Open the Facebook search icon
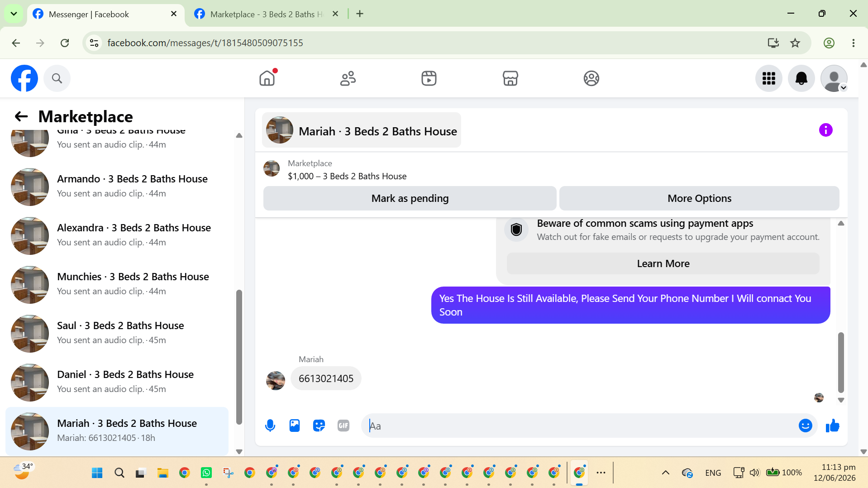Screen dimensions: 868x488 coord(57,78)
